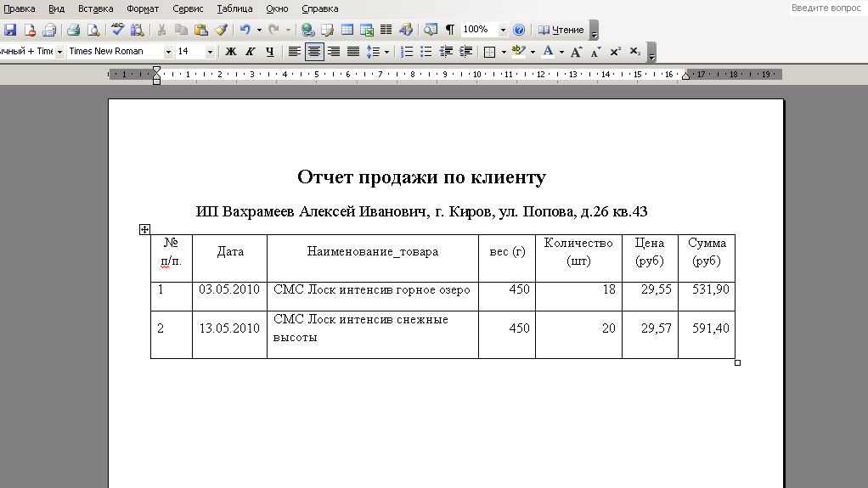
Task: Open the Drawing toolbar icon
Action: tap(406, 30)
